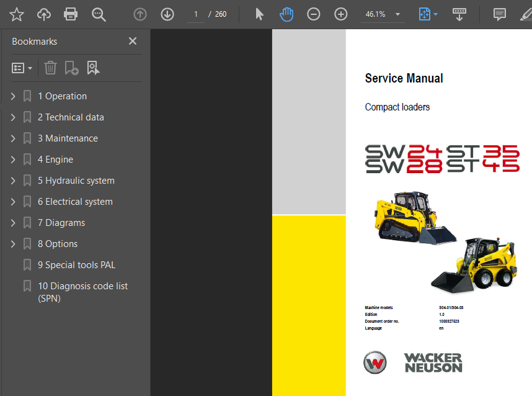Star the document as a favorite

[x=16, y=14]
